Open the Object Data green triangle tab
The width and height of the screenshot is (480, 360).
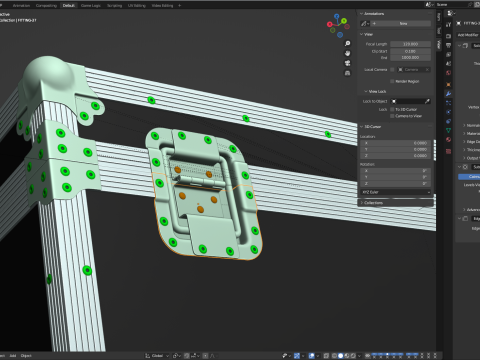[x=449, y=130]
